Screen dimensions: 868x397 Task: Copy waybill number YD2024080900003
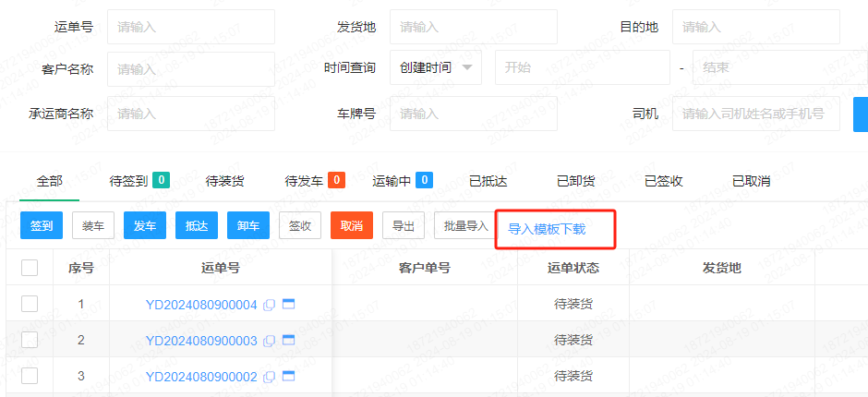click(269, 341)
